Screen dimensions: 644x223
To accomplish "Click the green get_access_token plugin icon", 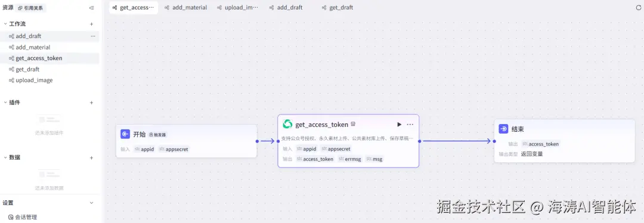I will coord(287,124).
